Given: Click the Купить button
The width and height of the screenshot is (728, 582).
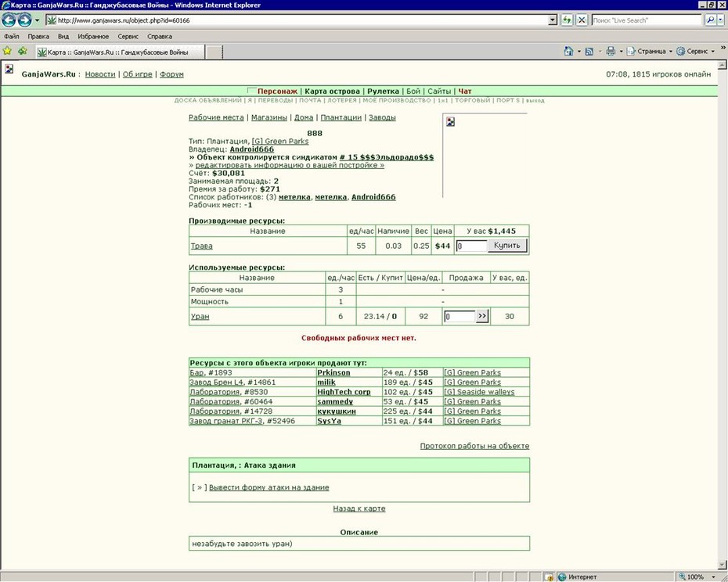Looking at the screenshot, I should [x=507, y=246].
